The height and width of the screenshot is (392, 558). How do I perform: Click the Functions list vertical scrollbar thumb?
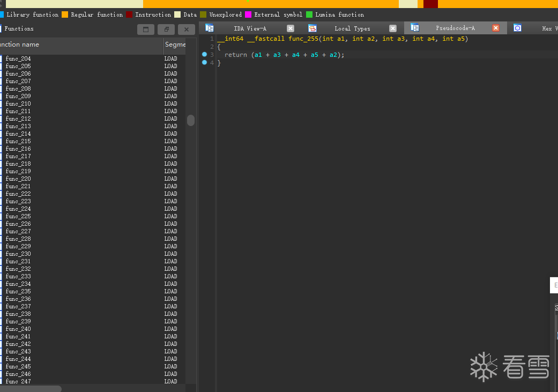pyautogui.click(x=191, y=120)
